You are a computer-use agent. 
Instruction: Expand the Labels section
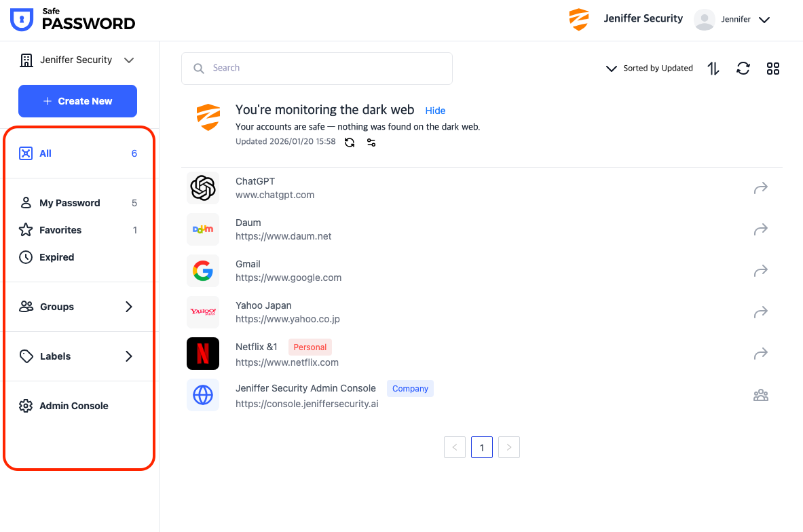tap(77, 356)
